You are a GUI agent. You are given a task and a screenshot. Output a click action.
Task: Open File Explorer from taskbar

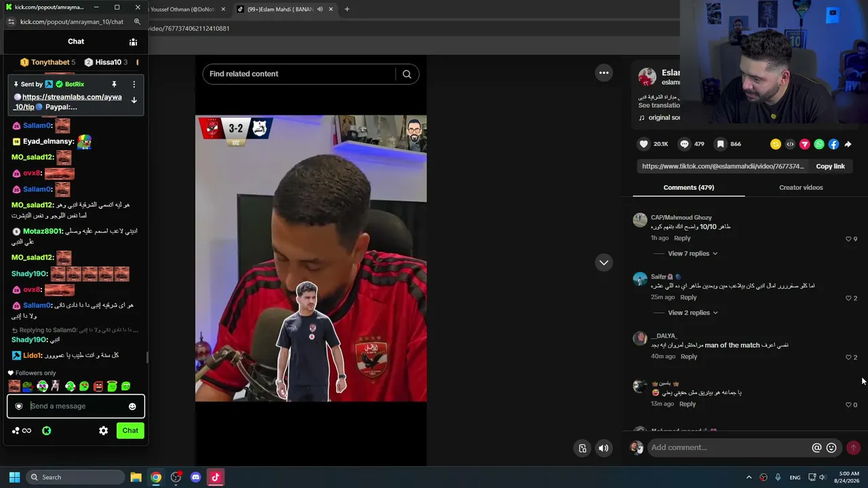tap(136, 477)
